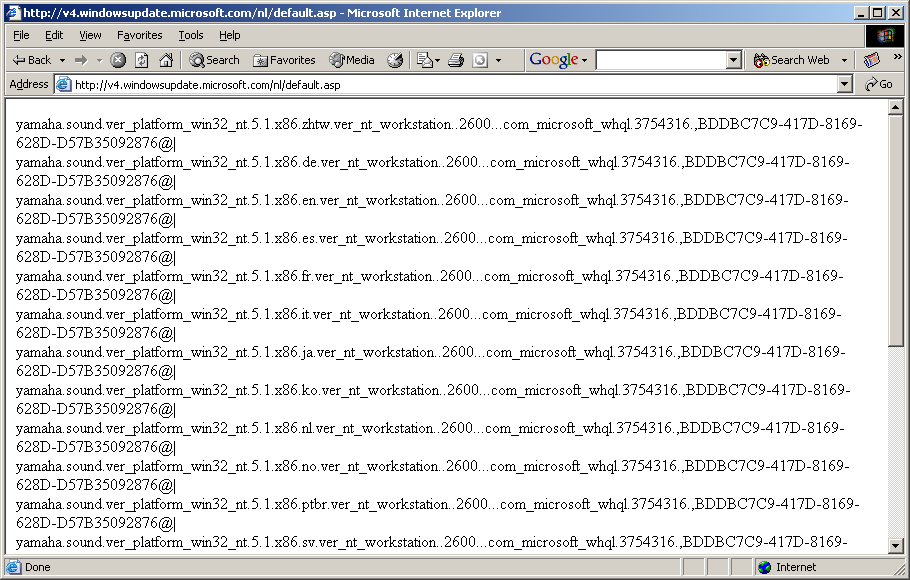Image resolution: width=910 pixels, height=580 pixels.
Task: Click the Windows logo throbber icon
Action: click(x=885, y=36)
